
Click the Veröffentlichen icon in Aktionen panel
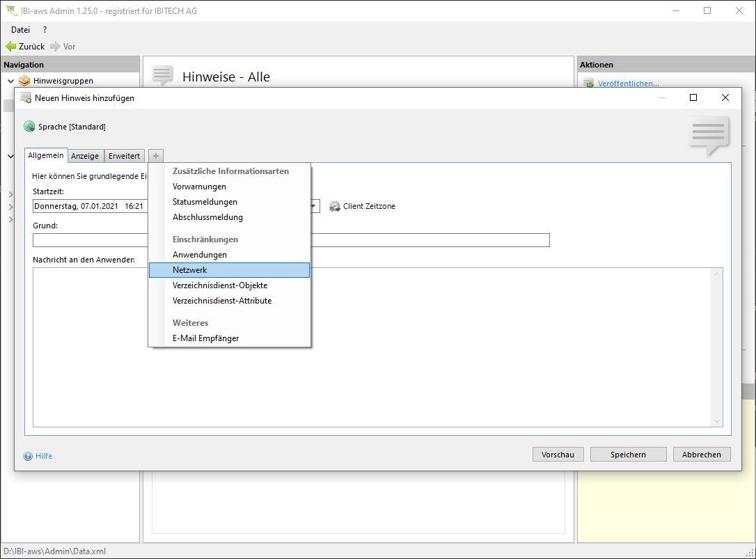[x=588, y=84]
